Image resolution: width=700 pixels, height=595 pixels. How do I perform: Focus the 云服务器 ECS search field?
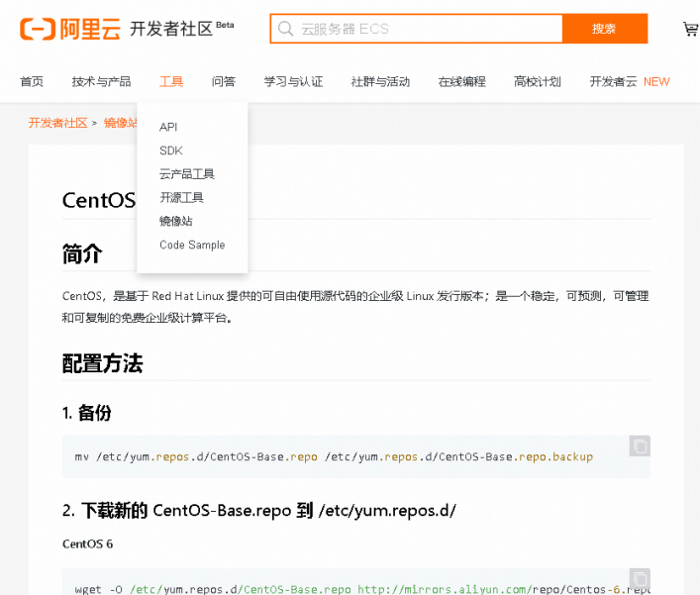pos(417,29)
